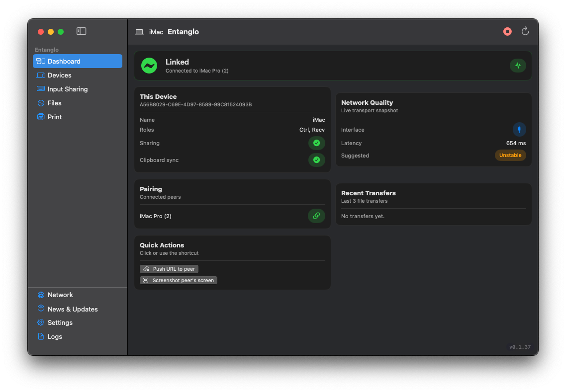Click the v0.1.37 version label
The image size is (566, 392).
520,347
